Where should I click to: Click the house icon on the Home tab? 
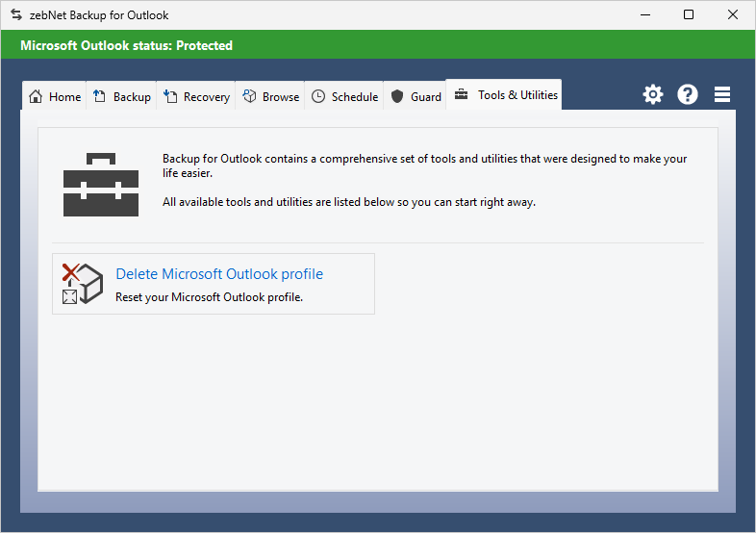(36, 96)
